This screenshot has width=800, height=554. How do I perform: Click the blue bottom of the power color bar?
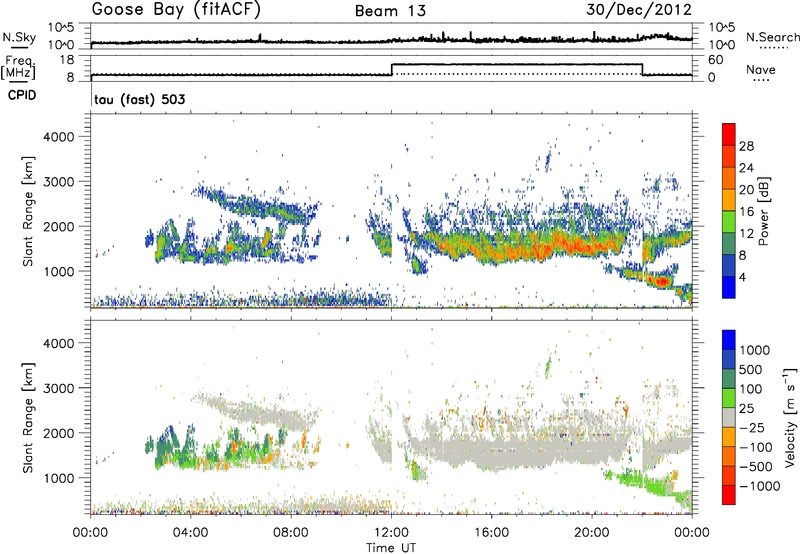(x=729, y=287)
